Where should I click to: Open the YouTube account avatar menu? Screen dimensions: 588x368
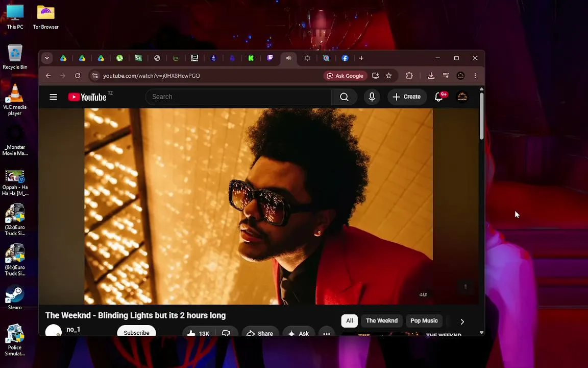click(462, 97)
